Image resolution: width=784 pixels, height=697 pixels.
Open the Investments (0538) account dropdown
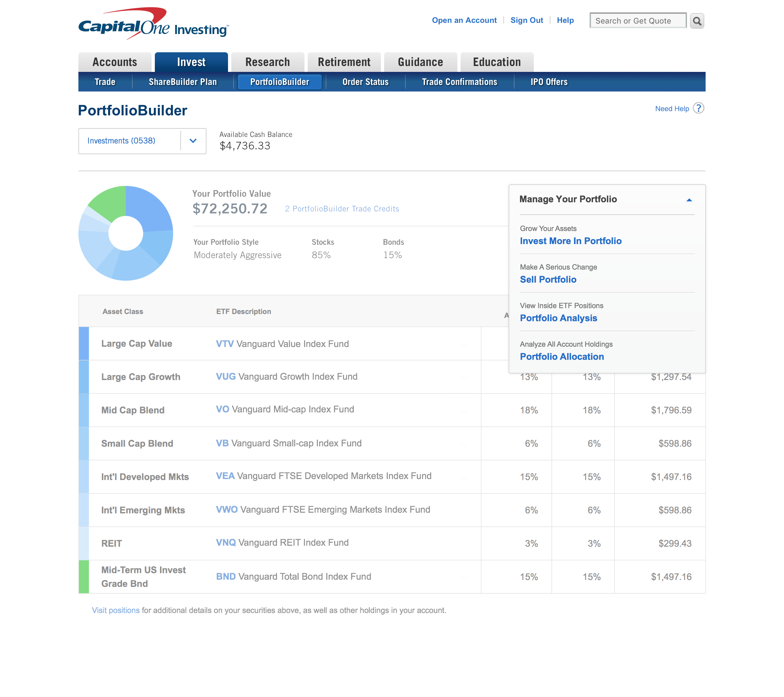click(x=193, y=141)
